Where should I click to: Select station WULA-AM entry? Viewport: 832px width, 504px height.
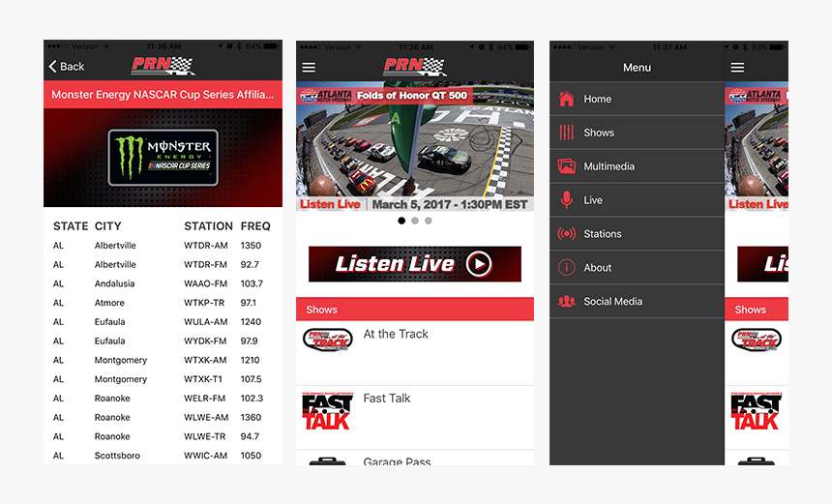(x=206, y=322)
